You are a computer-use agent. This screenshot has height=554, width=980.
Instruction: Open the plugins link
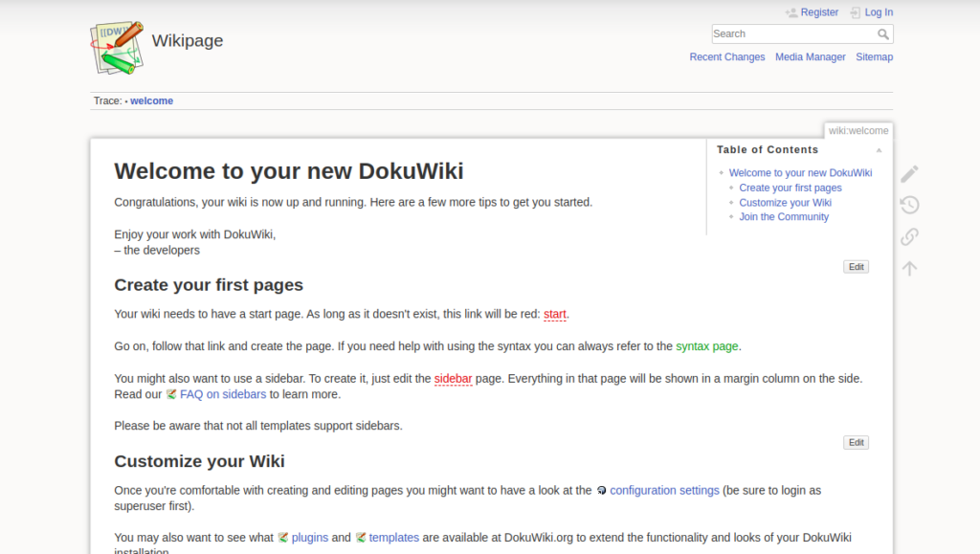pyautogui.click(x=310, y=537)
